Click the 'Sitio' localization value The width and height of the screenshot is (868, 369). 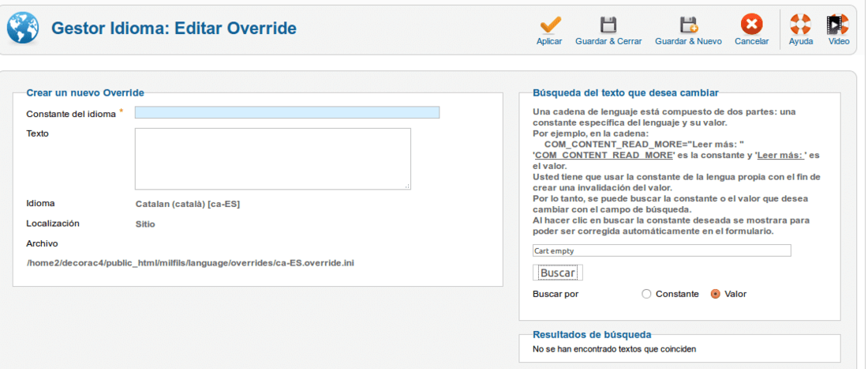click(x=145, y=224)
